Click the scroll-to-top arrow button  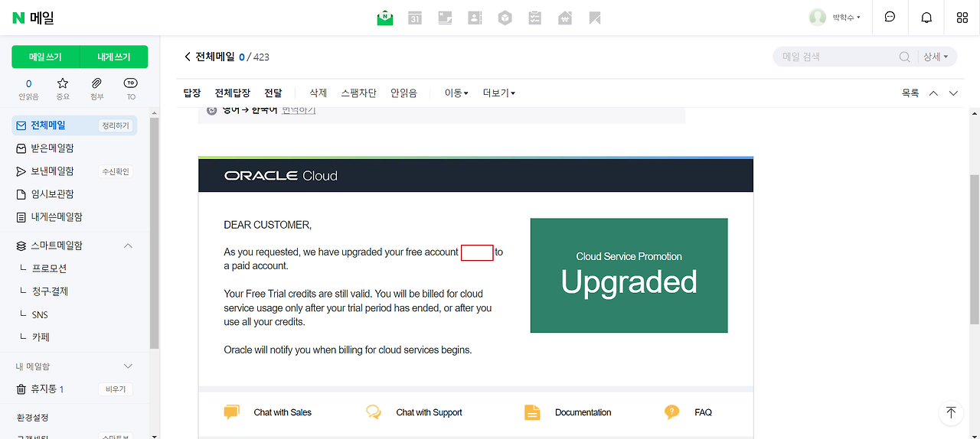[951, 412]
